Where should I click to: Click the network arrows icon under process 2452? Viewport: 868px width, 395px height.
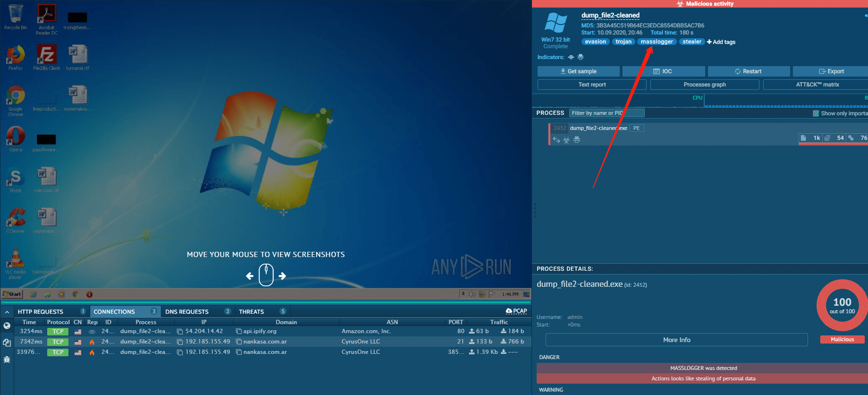pos(556,139)
